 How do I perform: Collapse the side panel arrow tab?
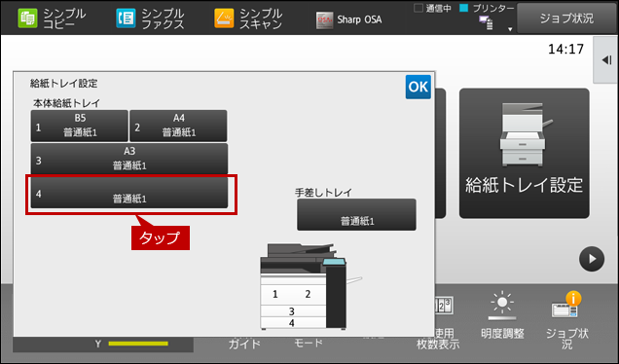606,60
